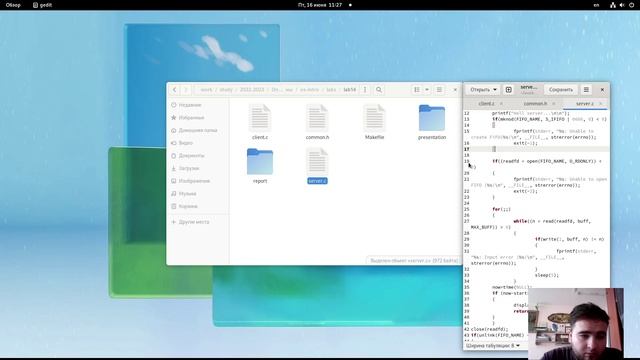Open view options dropdown arrow in Files
Screen dimensions: 640x360
click(427, 90)
